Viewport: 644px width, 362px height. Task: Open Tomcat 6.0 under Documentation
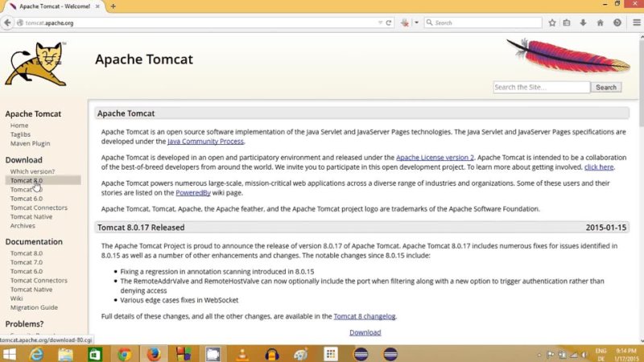27,271
